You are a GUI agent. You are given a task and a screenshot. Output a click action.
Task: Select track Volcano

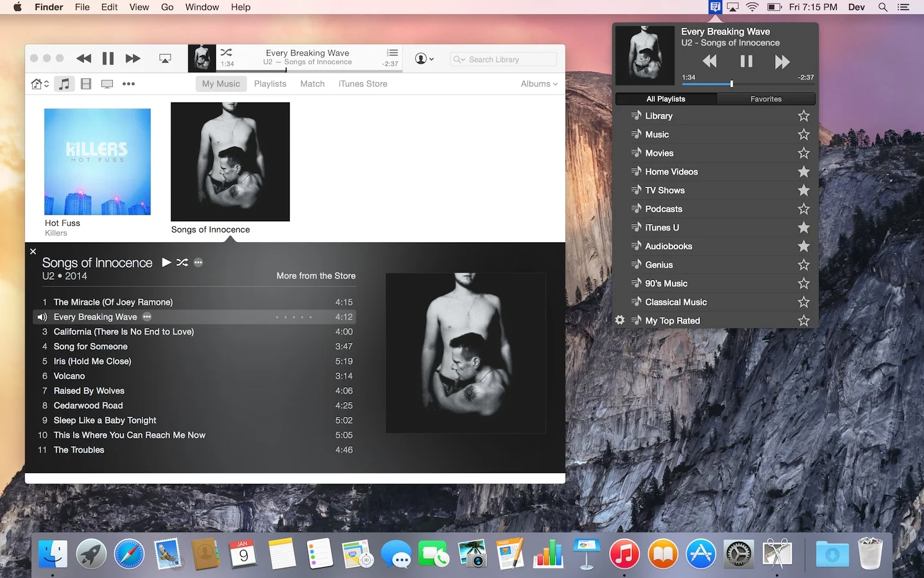coord(194,376)
